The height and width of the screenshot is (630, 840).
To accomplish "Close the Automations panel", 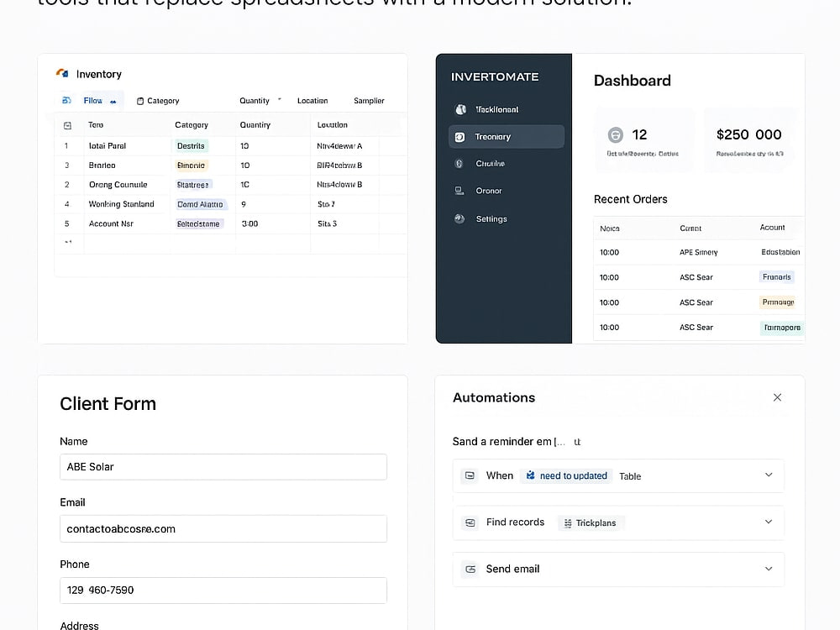I will point(777,397).
